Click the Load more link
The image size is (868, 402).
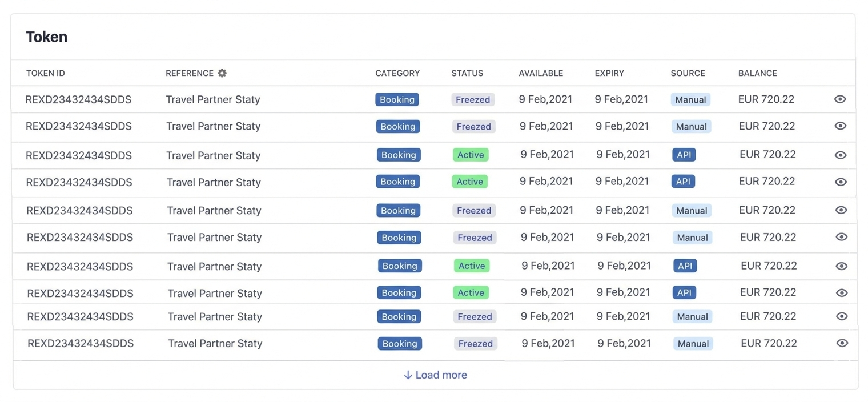[441, 375]
